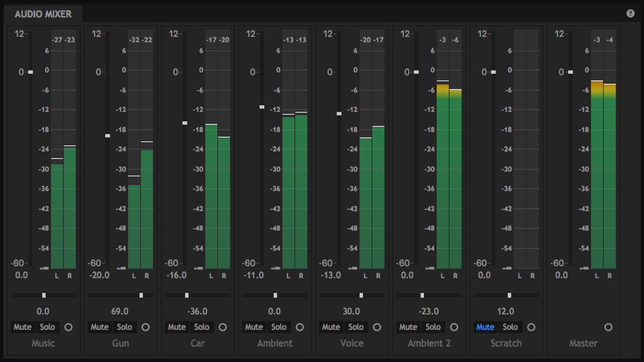Solo the Voice channel
This screenshot has width=644, height=362.
pos(356,327)
